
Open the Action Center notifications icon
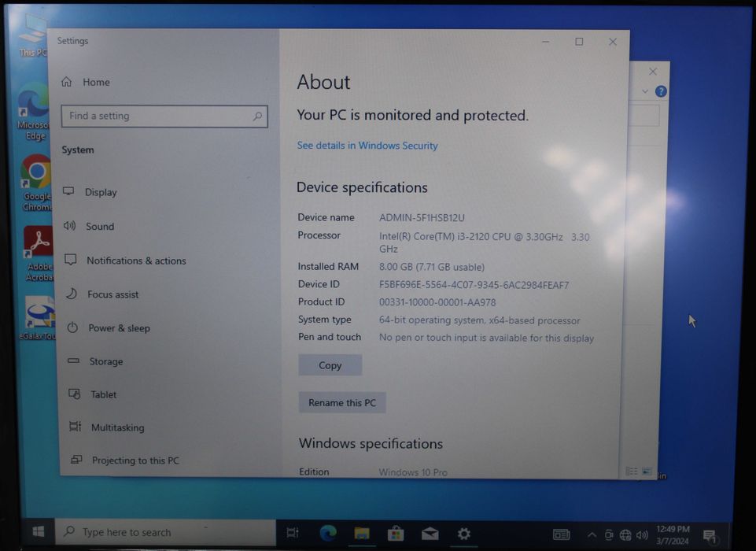click(x=710, y=535)
